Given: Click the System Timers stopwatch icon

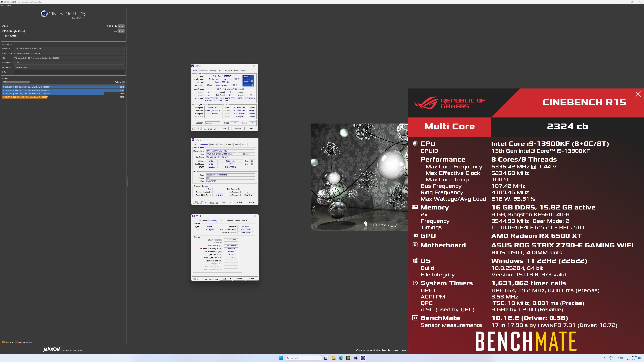Looking at the screenshot, I should [x=415, y=283].
